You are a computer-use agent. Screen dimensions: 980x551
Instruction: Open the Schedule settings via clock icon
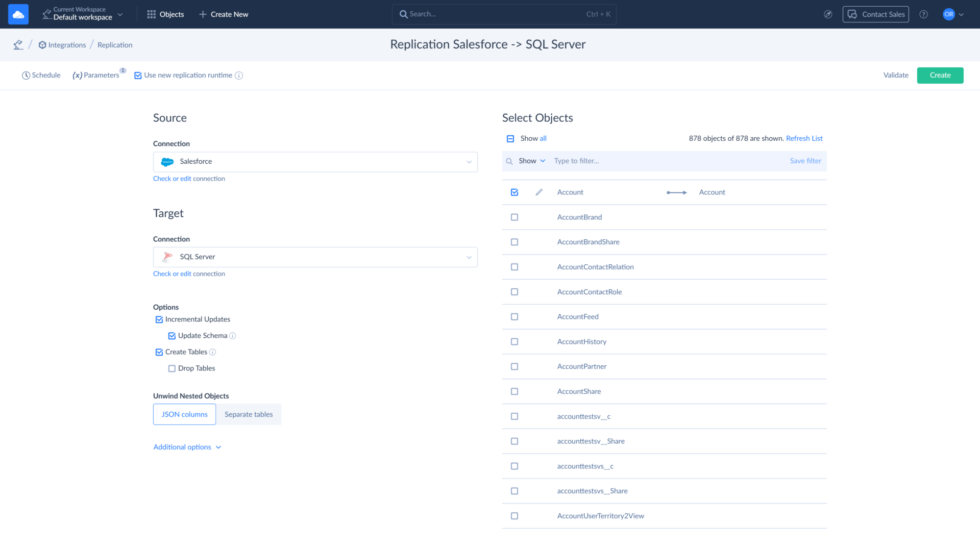pyautogui.click(x=27, y=75)
